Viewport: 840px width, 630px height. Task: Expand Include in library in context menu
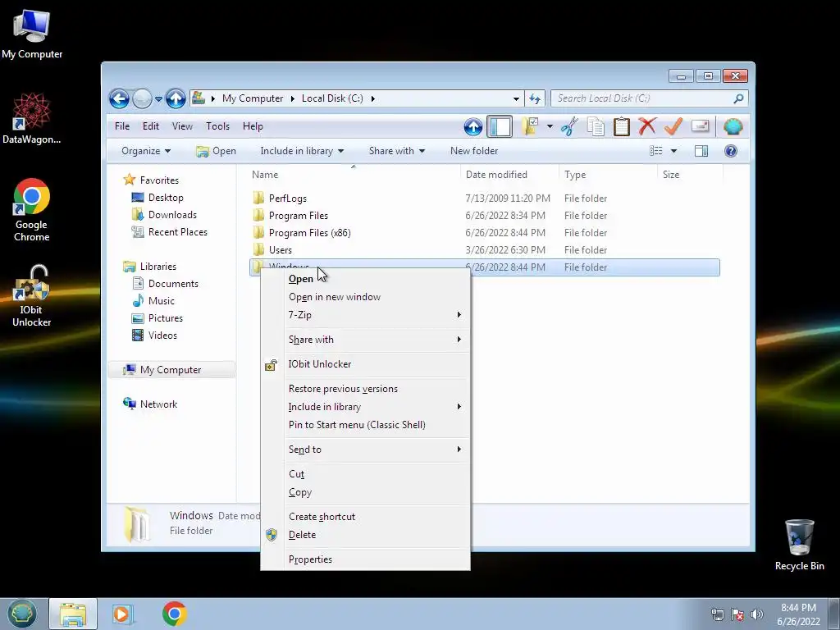point(365,407)
